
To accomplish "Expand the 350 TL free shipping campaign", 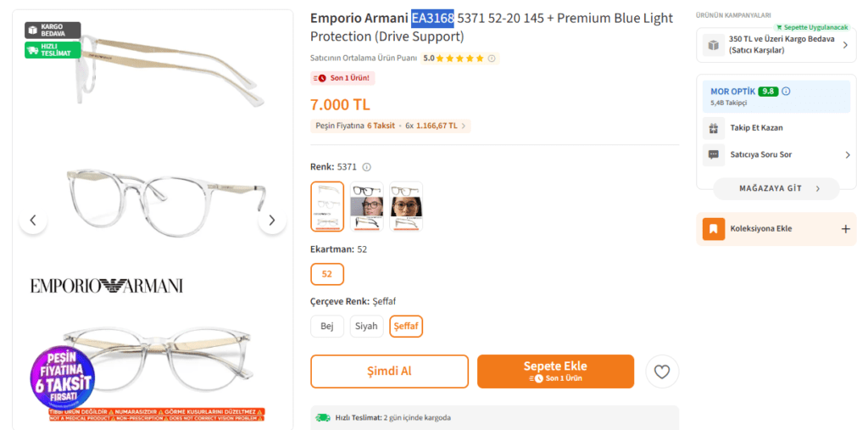I will coord(844,45).
